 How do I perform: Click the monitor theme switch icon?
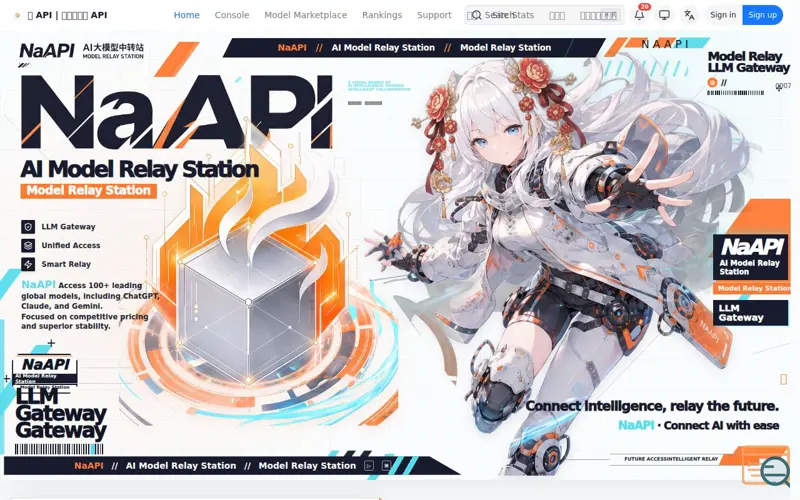tap(664, 15)
